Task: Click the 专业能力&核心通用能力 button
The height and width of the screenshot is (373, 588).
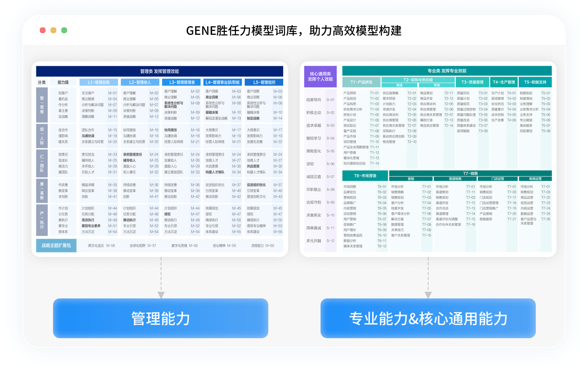Action: point(428,318)
